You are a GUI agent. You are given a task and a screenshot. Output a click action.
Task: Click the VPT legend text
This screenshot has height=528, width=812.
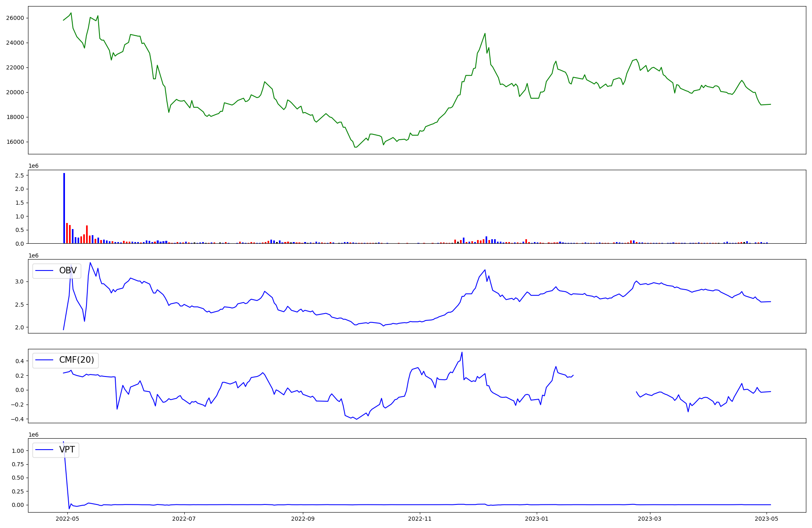(67, 450)
